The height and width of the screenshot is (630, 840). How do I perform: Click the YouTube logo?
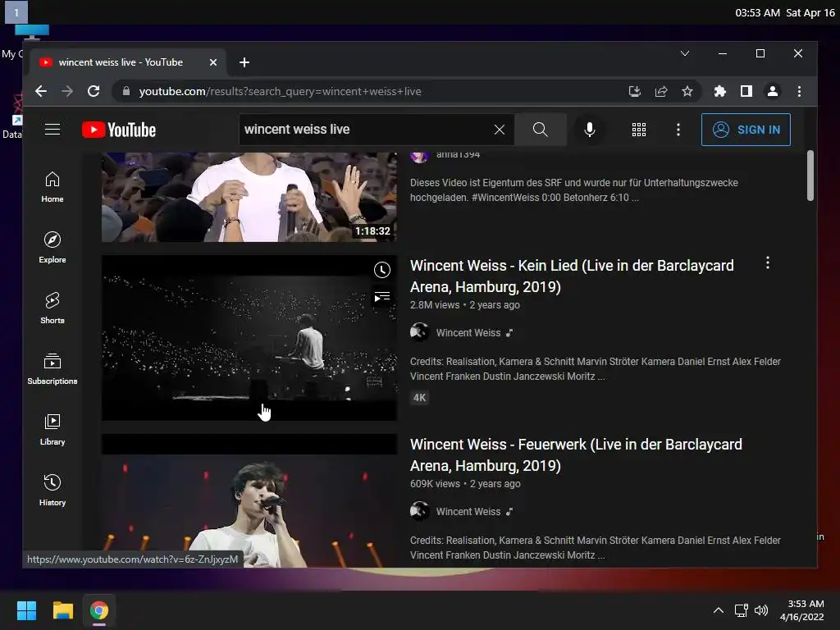pos(119,130)
